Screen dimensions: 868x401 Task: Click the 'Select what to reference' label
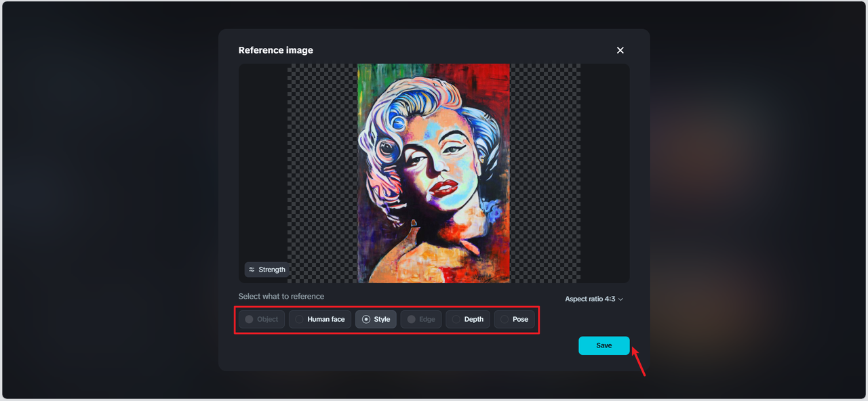tap(281, 296)
